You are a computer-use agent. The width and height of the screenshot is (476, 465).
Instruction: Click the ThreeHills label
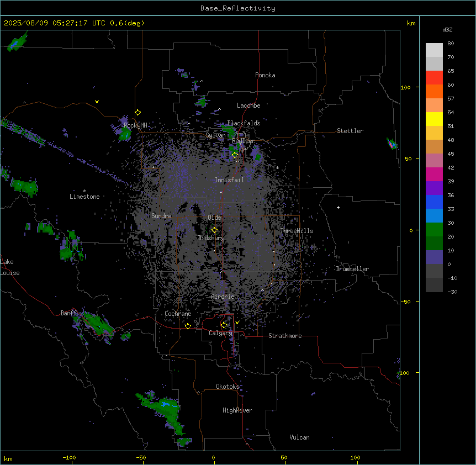pyautogui.click(x=297, y=231)
